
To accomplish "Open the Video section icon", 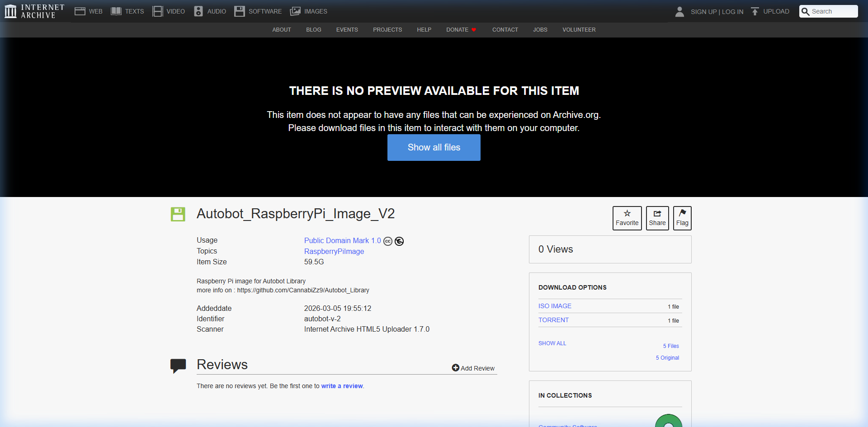I will point(157,11).
